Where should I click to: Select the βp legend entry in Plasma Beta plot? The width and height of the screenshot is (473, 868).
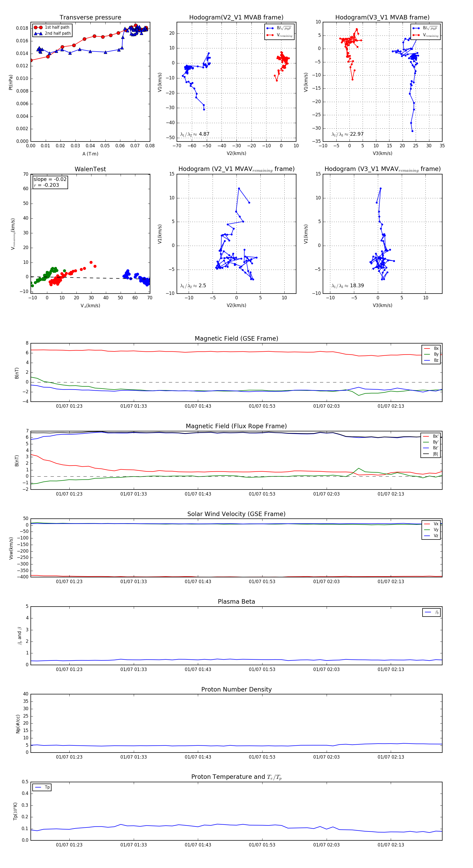431,612
